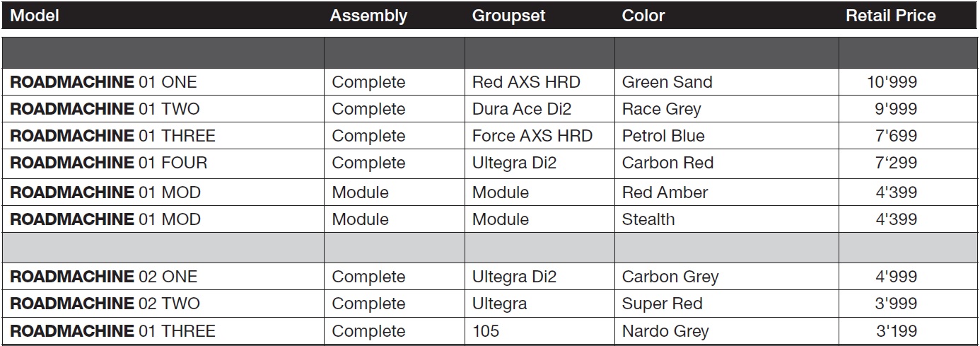Click the Force AXS HRD groupset
The height and width of the screenshot is (346, 980).
tap(532, 136)
